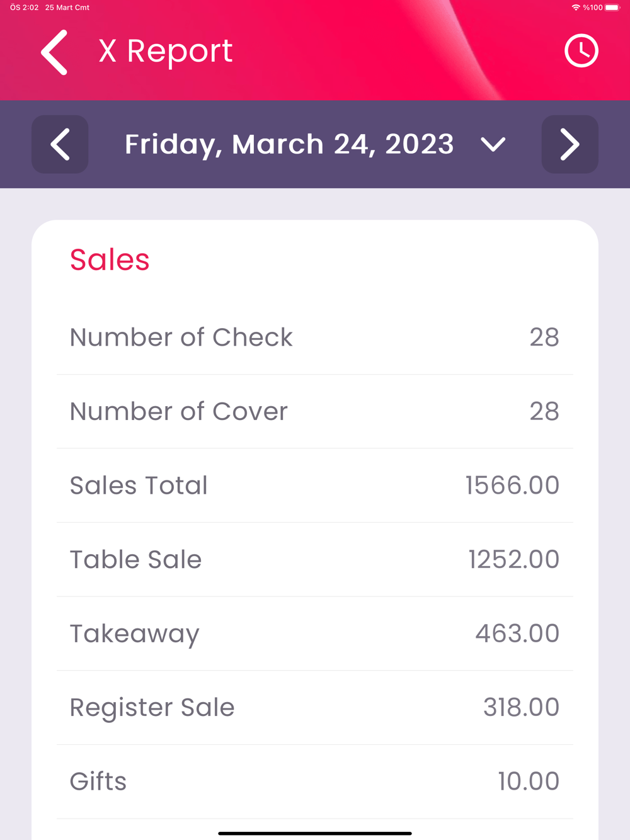Tap the Table Sale row
Viewport: 630px width, 840px height.
[x=315, y=560]
